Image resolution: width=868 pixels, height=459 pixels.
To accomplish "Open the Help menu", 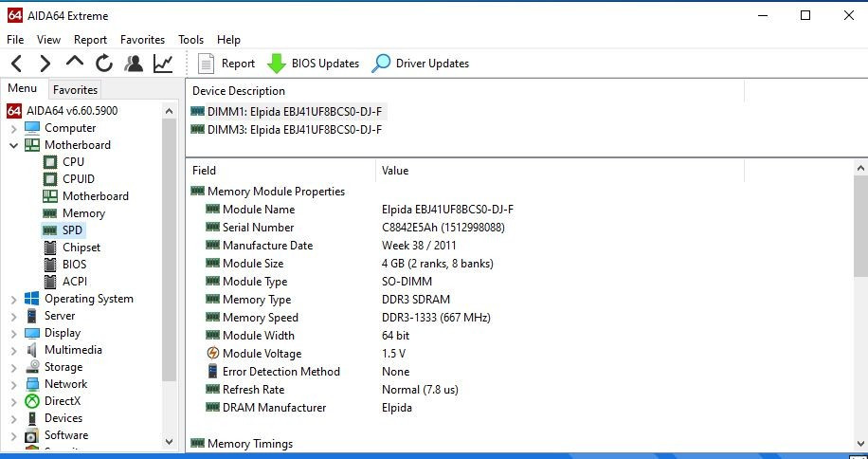I will click(x=228, y=40).
